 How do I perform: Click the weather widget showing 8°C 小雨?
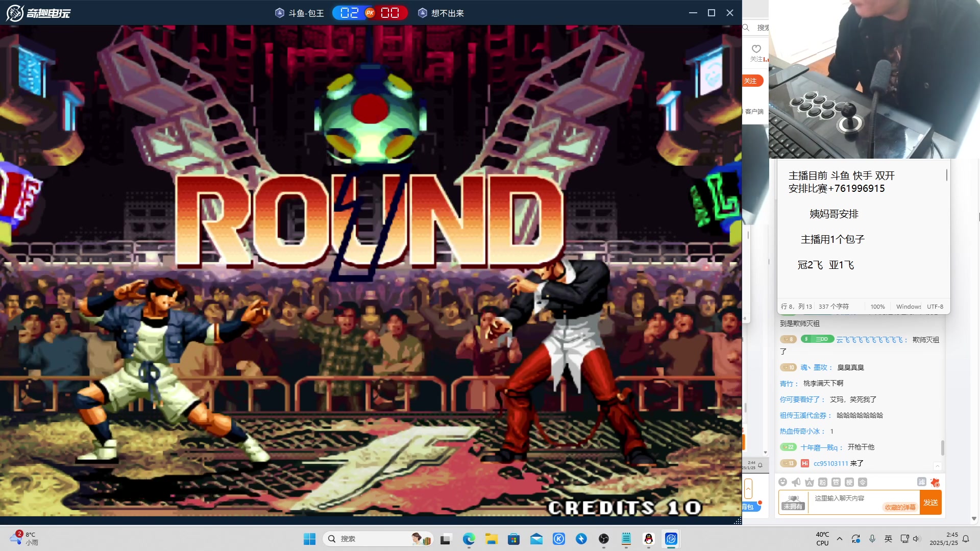(24, 539)
